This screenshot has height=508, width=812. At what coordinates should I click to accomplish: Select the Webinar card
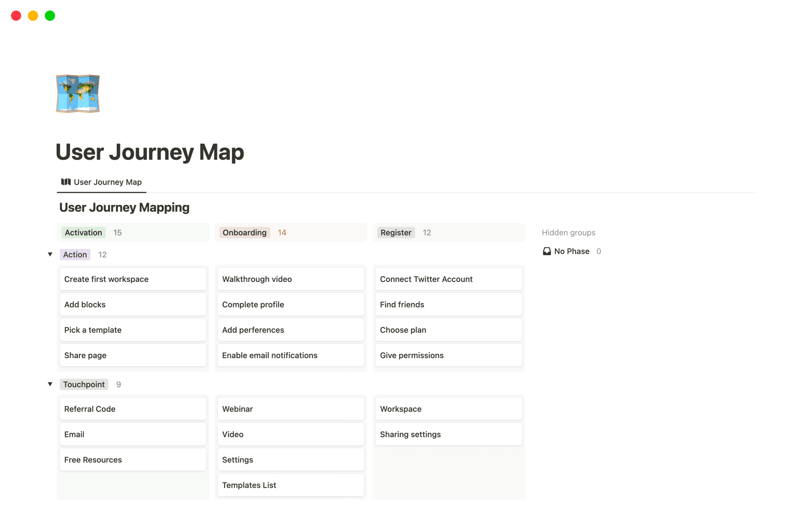pos(237,409)
